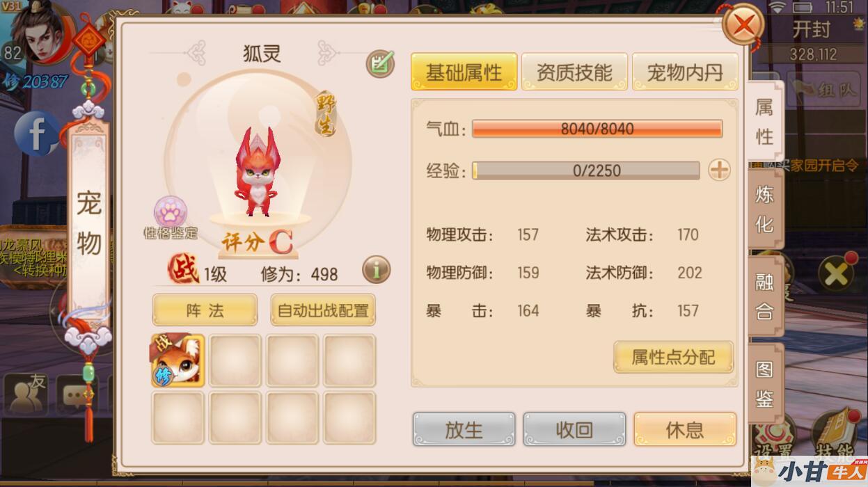Image resolution: width=868 pixels, height=487 pixels.
Task: Tap the pet rename edit icon
Action: point(380,63)
